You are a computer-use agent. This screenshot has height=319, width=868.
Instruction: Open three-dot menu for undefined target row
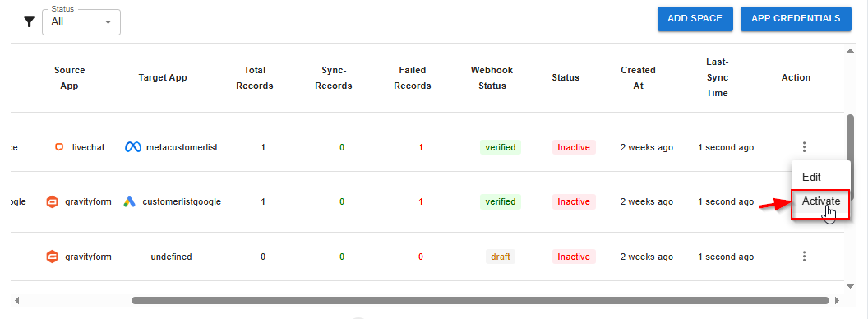pyautogui.click(x=804, y=257)
